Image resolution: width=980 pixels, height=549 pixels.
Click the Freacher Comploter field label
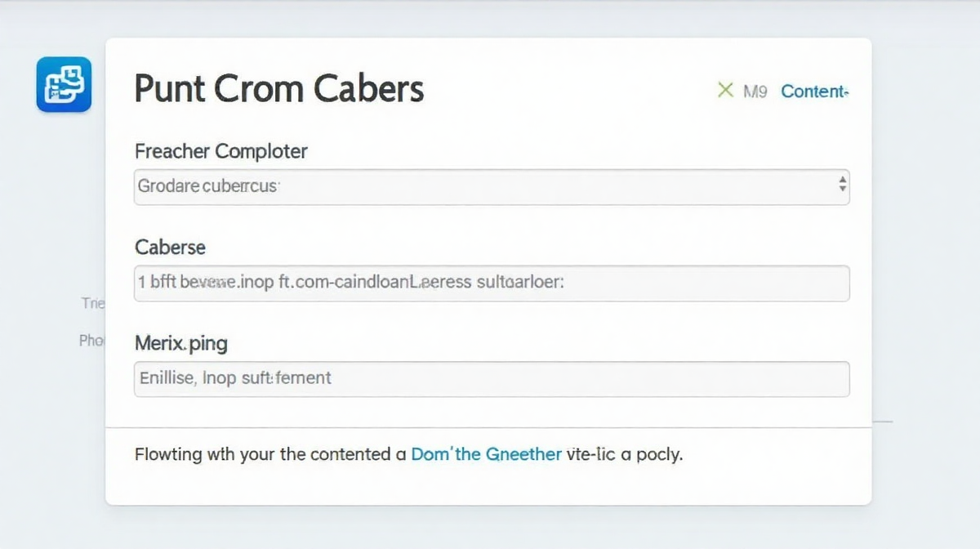[220, 151]
